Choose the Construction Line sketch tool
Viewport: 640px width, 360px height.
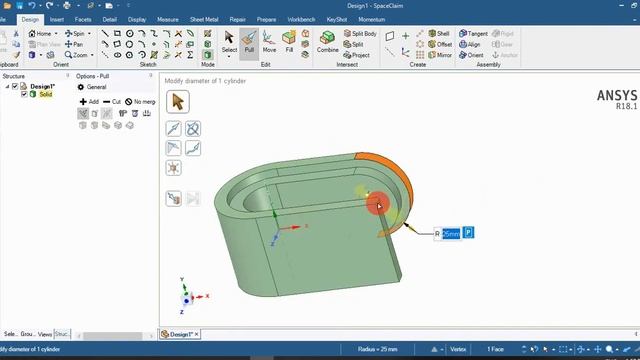point(105,55)
